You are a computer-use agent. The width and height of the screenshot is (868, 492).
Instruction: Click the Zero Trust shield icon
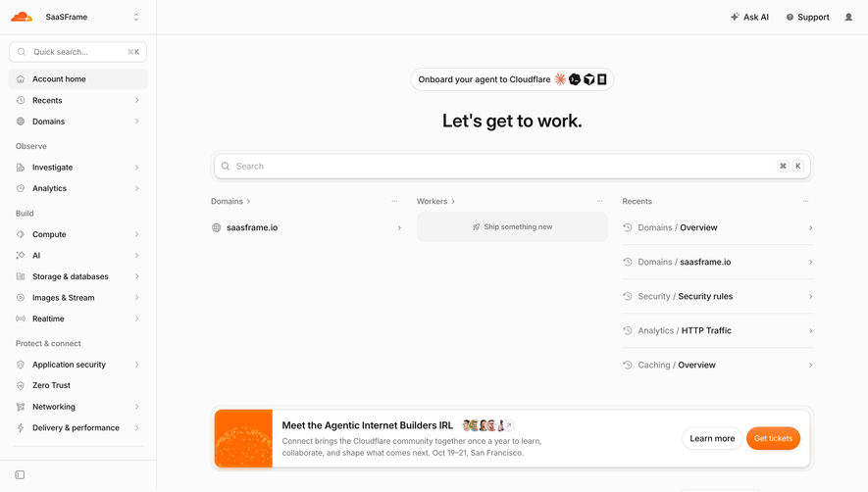coord(21,385)
